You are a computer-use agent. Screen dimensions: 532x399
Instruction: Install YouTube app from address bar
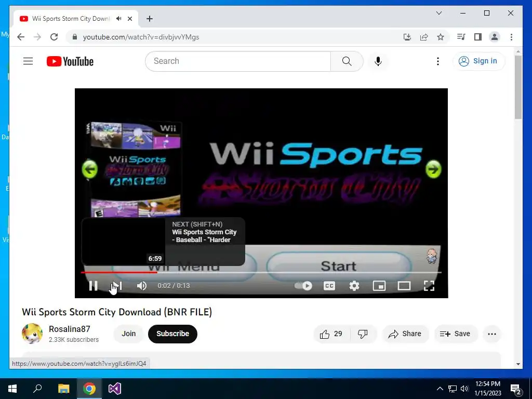click(x=407, y=37)
